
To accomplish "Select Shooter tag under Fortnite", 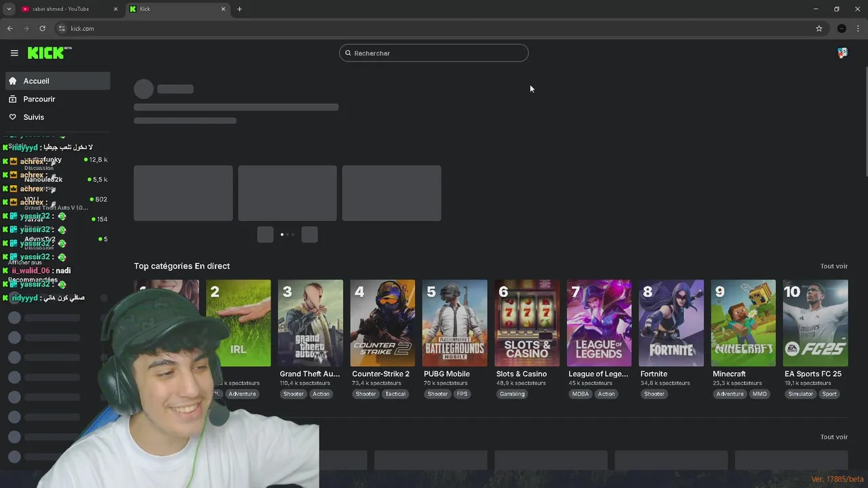I will coord(654,394).
